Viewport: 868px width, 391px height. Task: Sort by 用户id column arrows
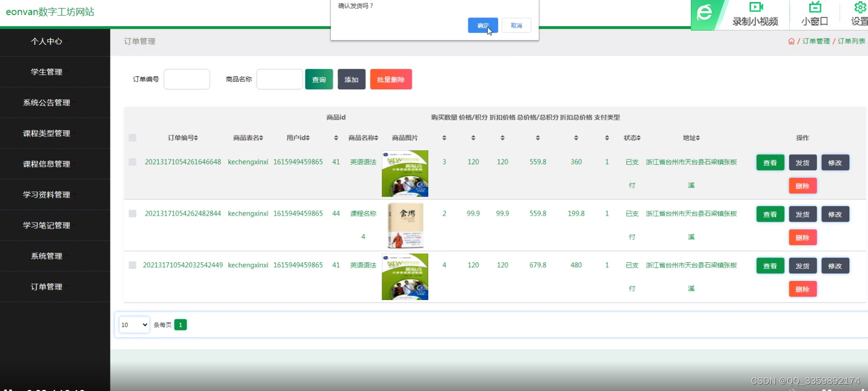(x=308, y=138)
